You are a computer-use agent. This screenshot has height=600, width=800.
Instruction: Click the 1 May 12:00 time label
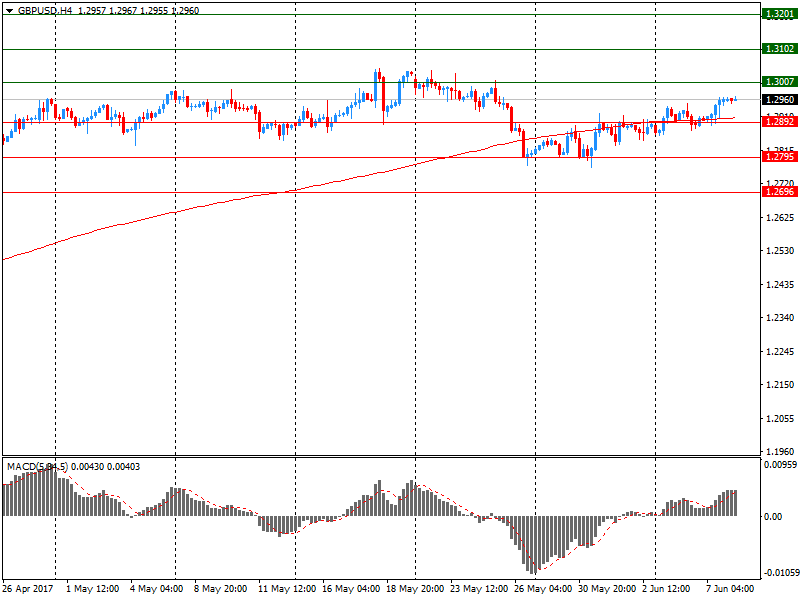point(93,589)
